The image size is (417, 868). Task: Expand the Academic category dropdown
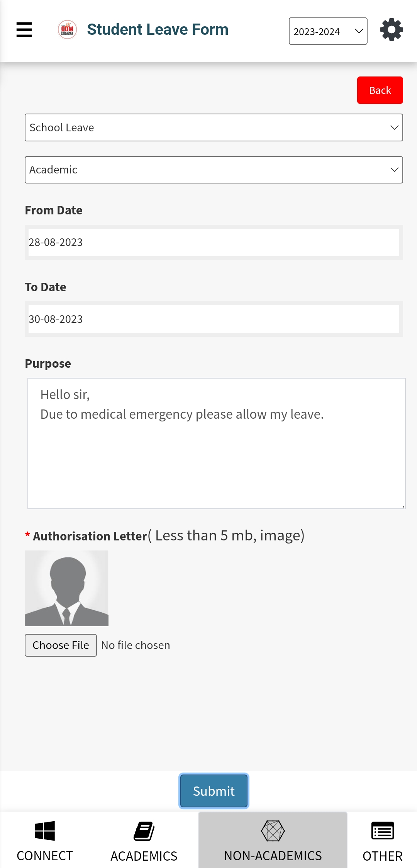click(x=214, y=170)
